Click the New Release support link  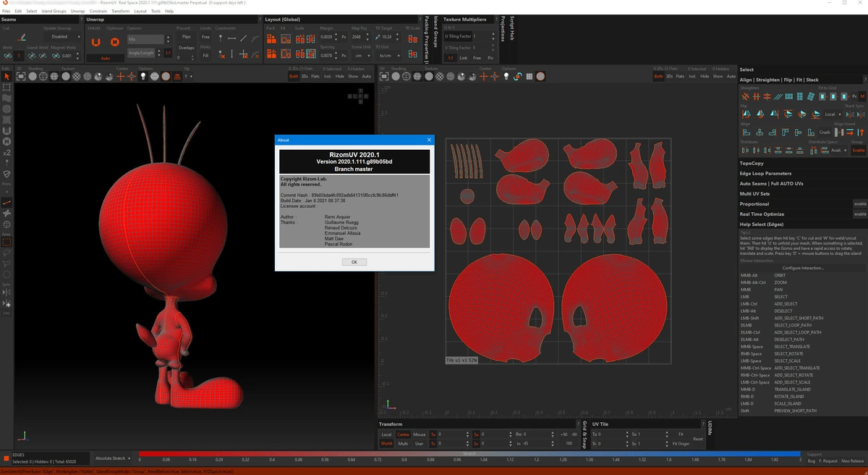[852, 461]
